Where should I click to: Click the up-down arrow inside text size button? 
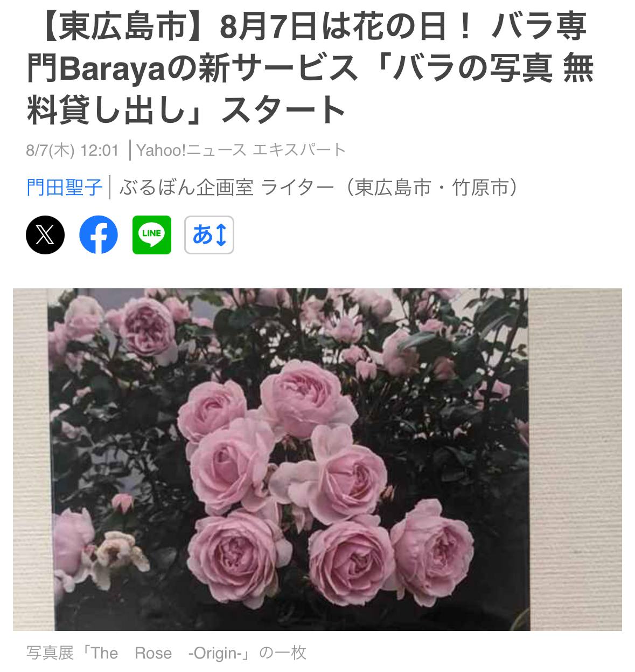(x=221, y=235)
